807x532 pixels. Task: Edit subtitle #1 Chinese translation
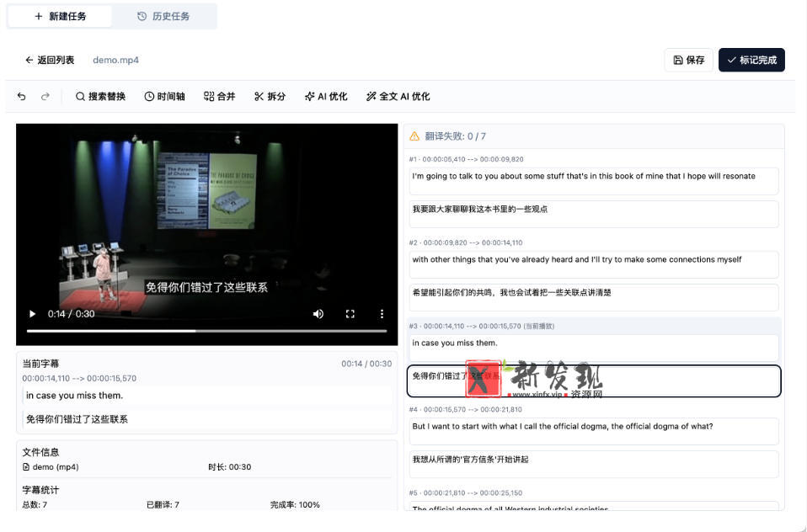593,214
